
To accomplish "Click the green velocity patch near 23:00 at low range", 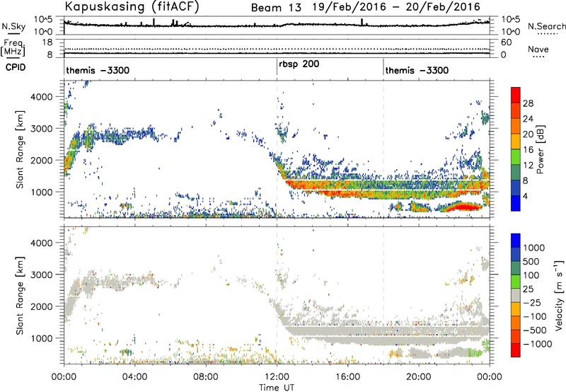I will click(475, 352).
